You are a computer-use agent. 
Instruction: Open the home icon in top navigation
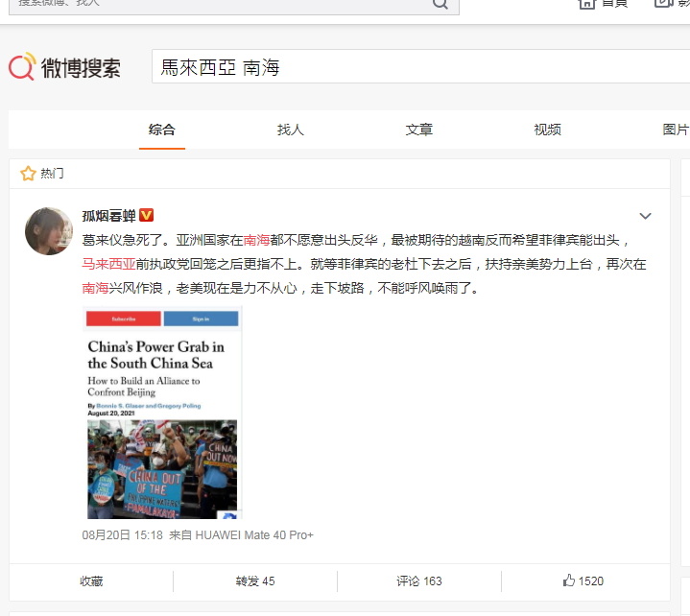tap(586, 4)
